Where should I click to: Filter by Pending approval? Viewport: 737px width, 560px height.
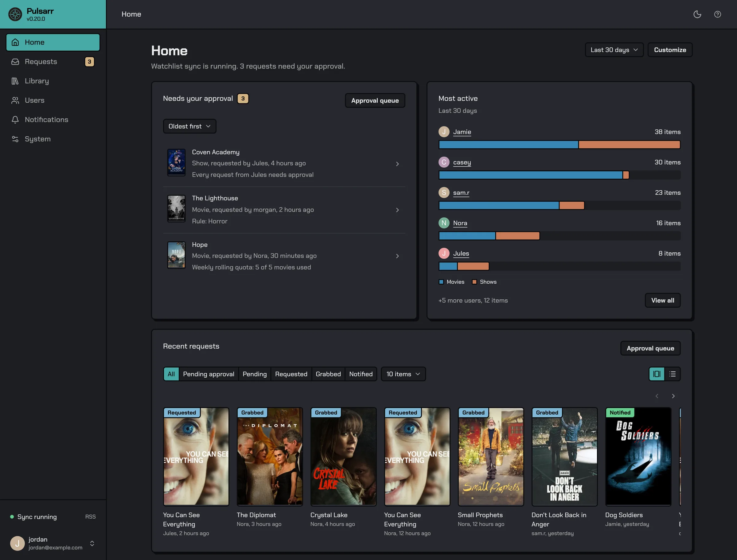tap(209, 374)
